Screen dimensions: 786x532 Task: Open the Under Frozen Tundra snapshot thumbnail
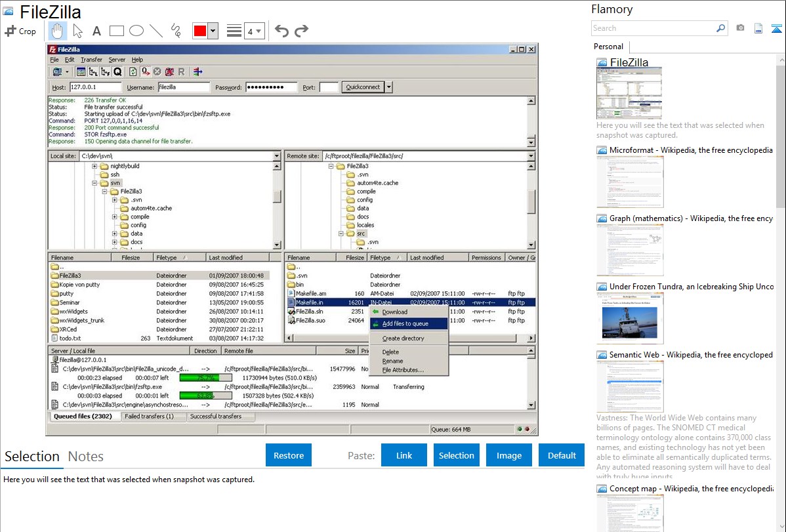(630, 319)
